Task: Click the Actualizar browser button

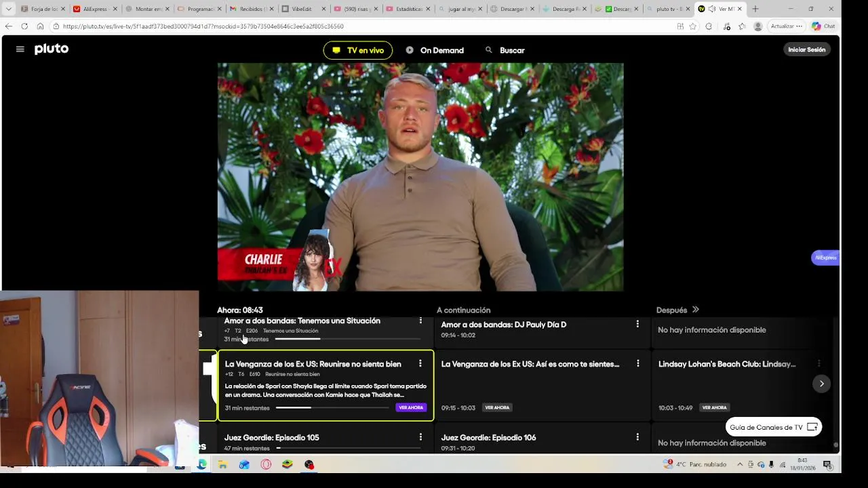Action: (x=786, y=26)
